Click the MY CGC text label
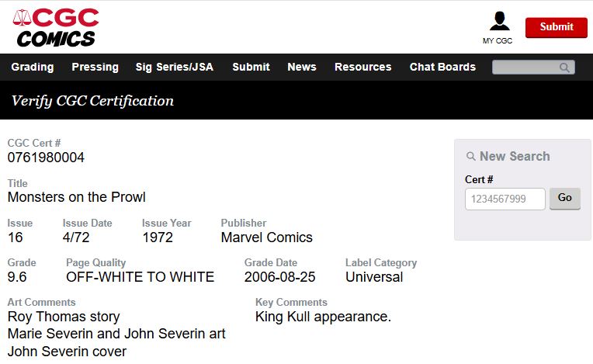Image resolution: width=593 pixels, height=364 pixels. point(498,41)
